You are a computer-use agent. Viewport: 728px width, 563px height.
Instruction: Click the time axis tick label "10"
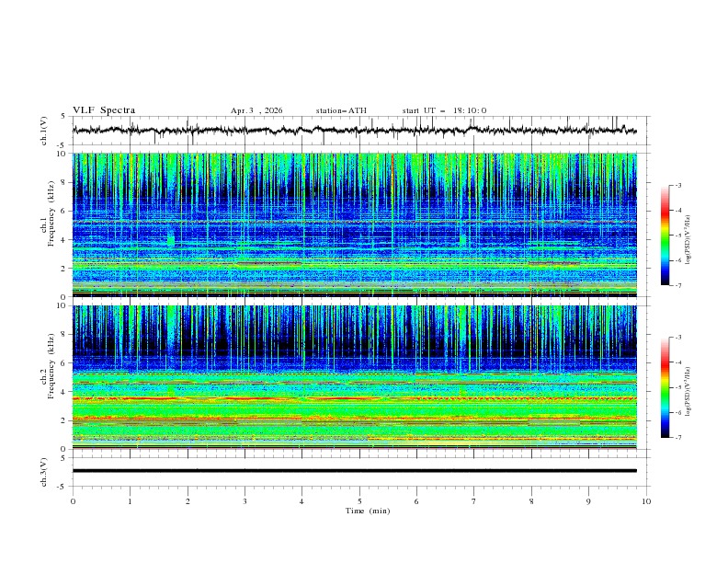(646, 501)
